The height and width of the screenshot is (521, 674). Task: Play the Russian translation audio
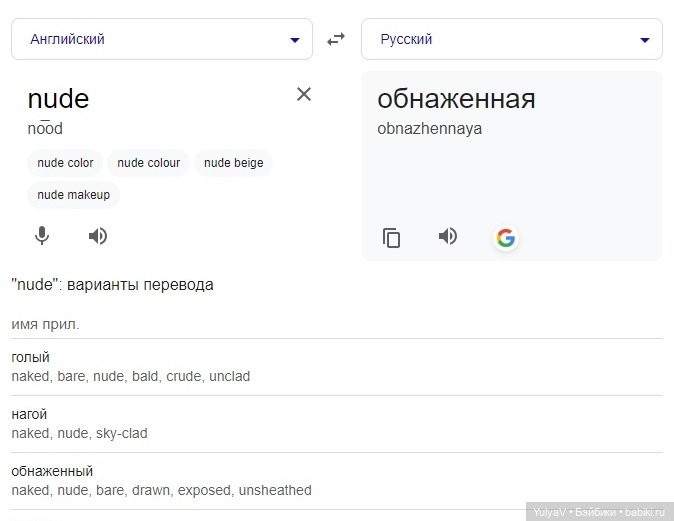(x=447, y=236)
